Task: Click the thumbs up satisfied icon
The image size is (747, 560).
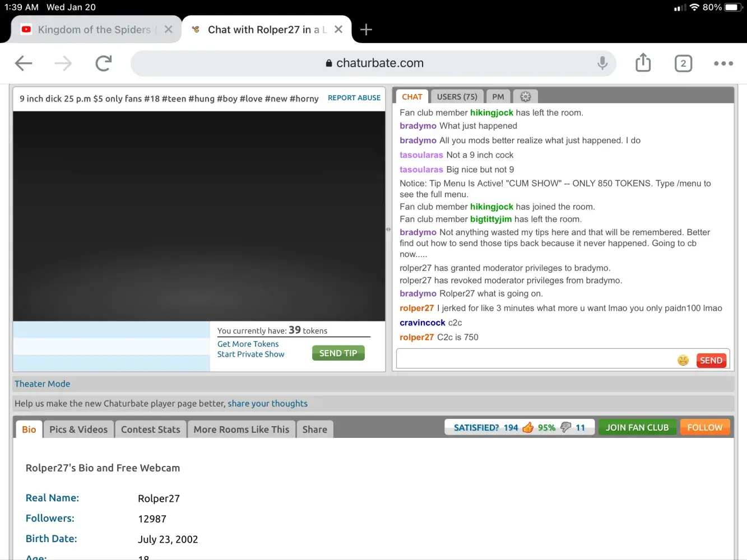Action: [528, 428]
